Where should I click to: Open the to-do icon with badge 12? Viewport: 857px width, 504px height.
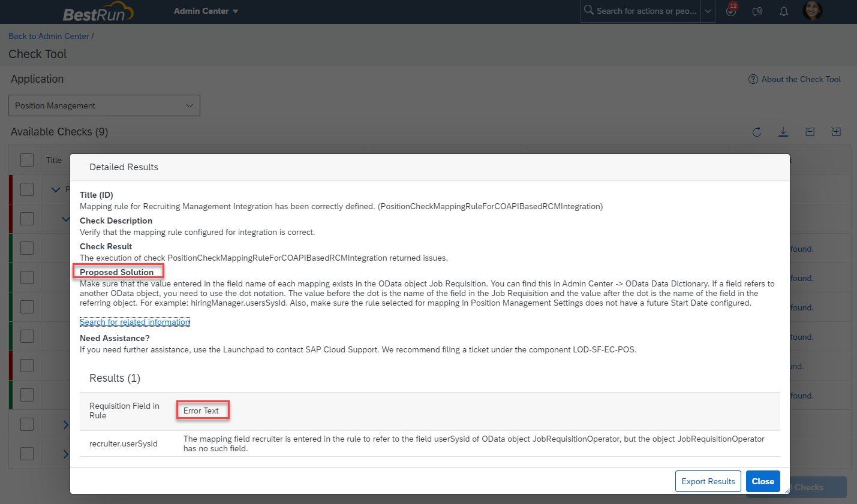click(731, 10)
